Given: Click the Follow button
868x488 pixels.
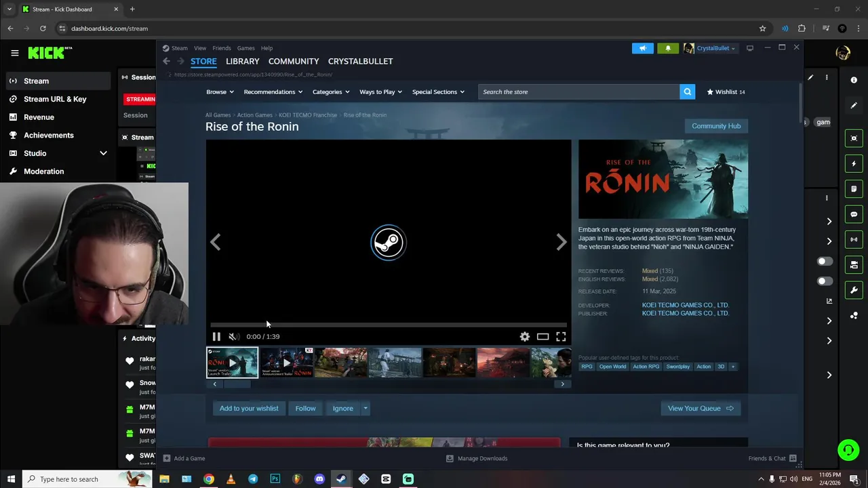Looking at the screenshot, I should click(305, 409).
